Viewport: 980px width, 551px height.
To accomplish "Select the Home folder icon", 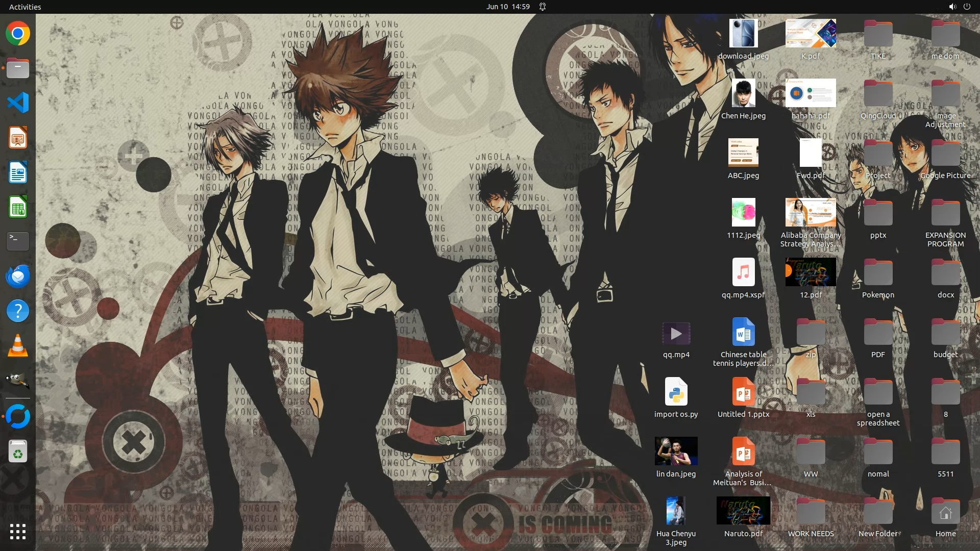I will [945, 512].
